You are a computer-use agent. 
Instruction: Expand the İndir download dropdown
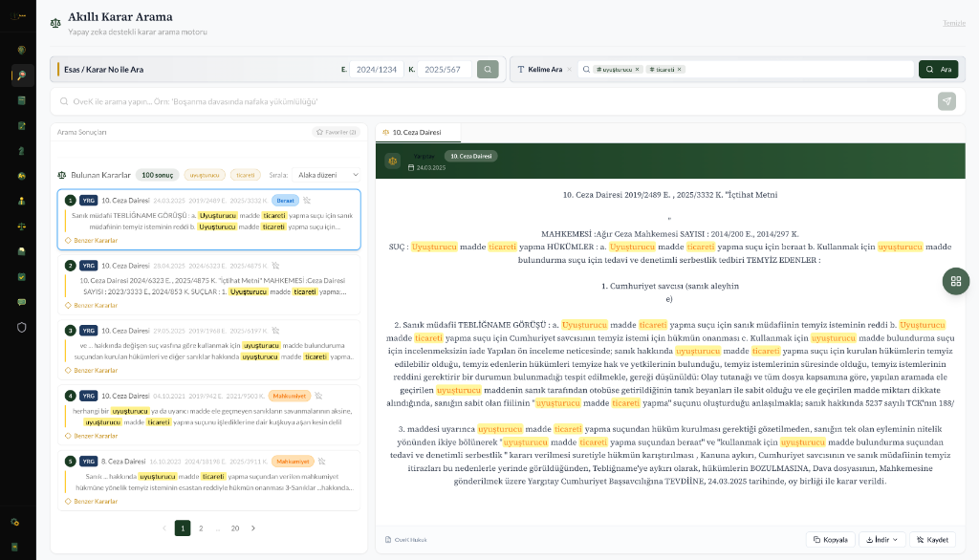(x=881, y=540)
